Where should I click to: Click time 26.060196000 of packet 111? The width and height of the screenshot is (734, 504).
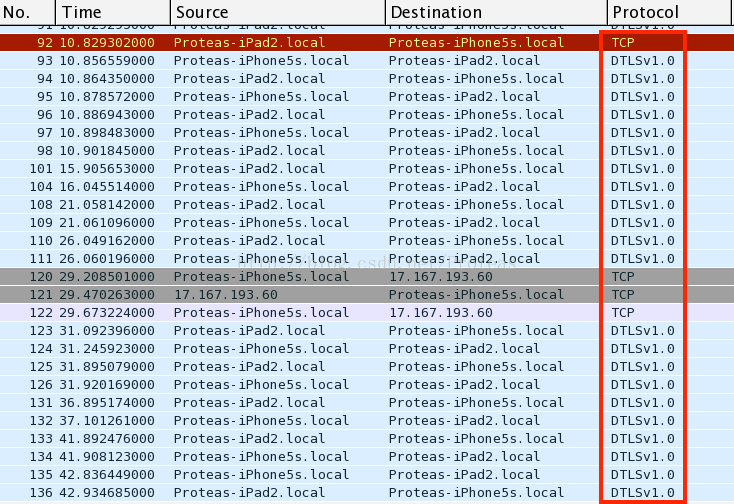pos(107,259)
